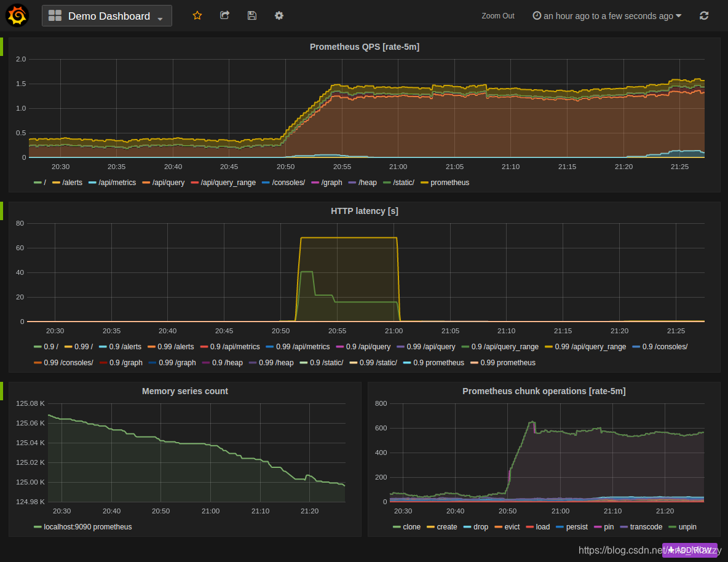The image size is (728, 562).
Task: Toggle transcode series in chunk operations legend
Action: point(641,527)
